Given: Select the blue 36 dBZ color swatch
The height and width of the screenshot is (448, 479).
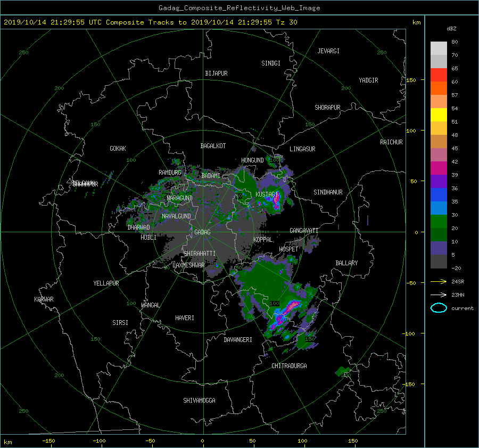Looking at the screenshot, I should (x=439, y=195).
